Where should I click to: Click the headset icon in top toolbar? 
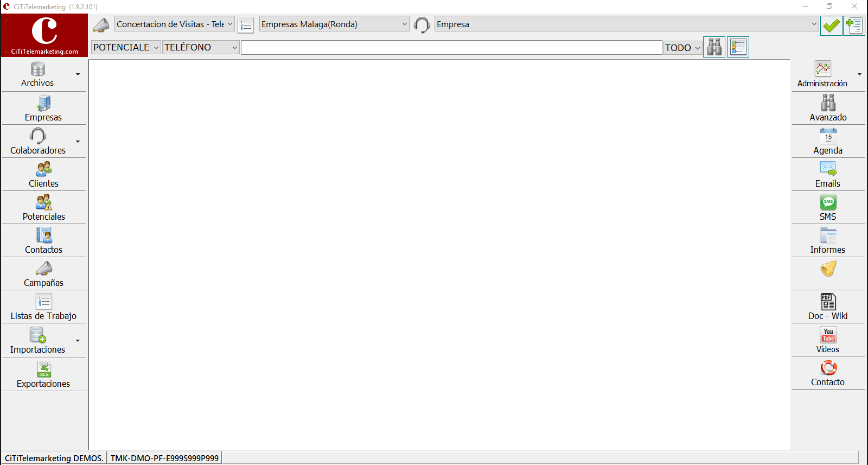tap(422, 25)
